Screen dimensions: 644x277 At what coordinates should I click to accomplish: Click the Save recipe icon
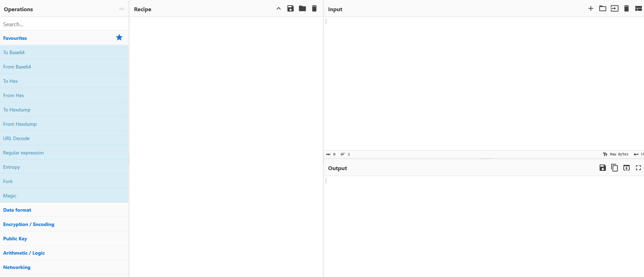[x=290, y=9]
